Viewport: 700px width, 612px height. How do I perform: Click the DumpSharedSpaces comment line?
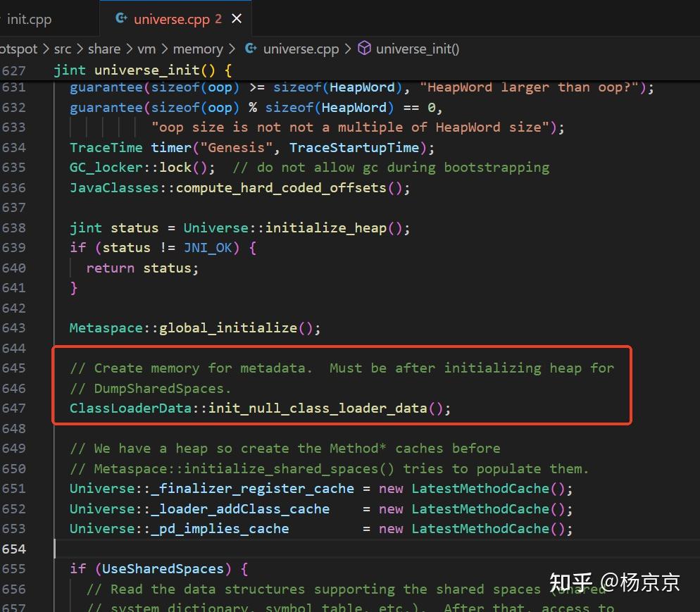click(150, 389)
